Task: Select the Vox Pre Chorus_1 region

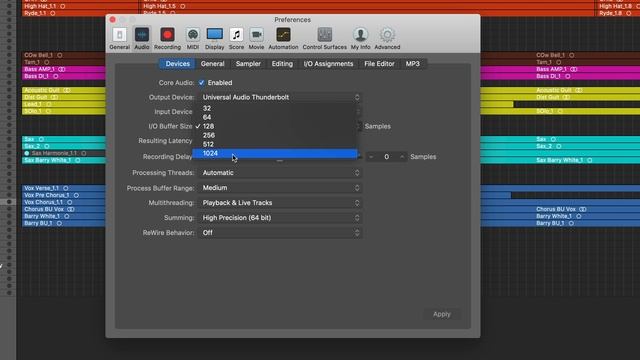Action: coord(64,195)
